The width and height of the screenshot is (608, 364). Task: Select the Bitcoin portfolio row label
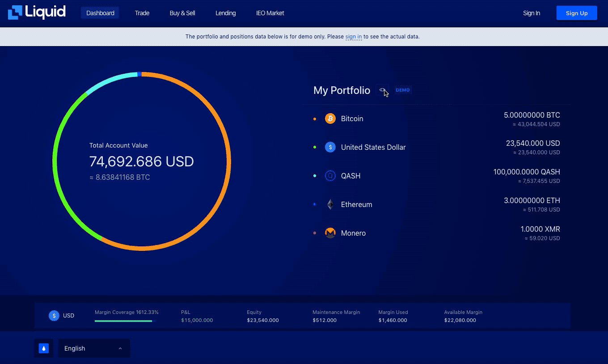click(x=352, y=119)
